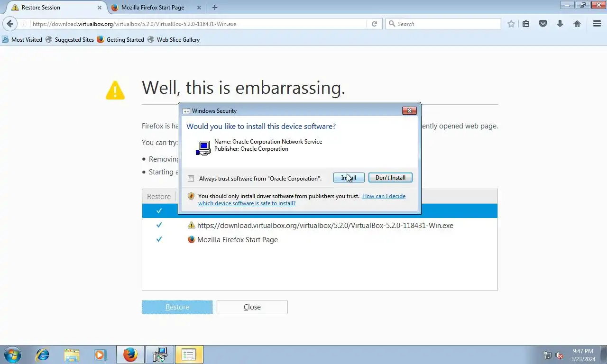
Task: Open Pocket icon in toolbar
Action: coord(543,24)
